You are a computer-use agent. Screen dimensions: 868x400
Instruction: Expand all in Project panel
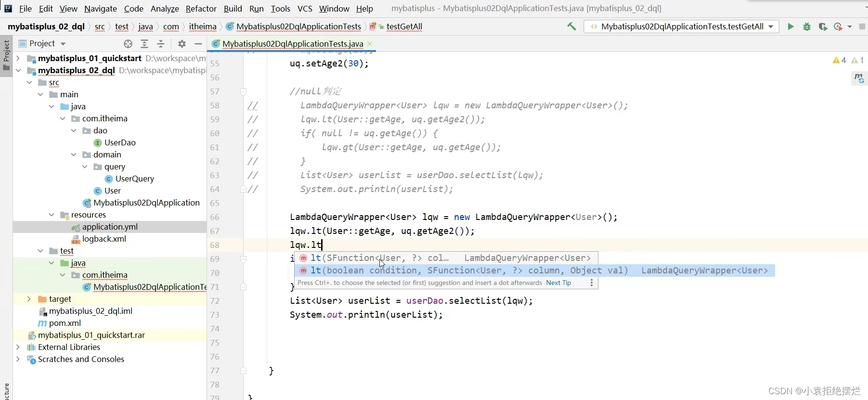tap(144, 44)
